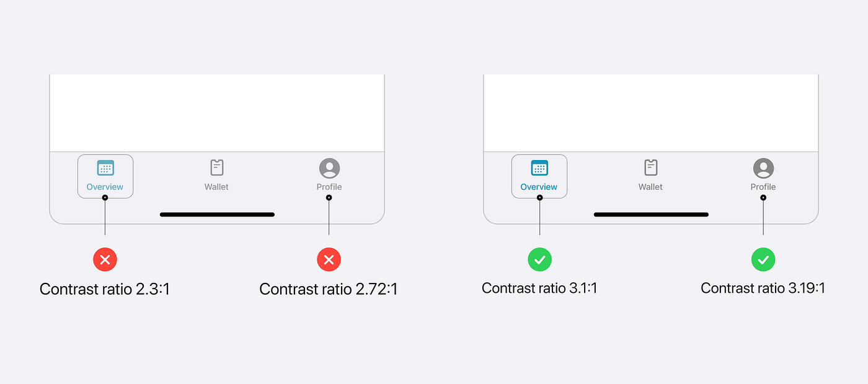Viewport: 868px width, 384px height.
Task: Click the 'Contrast ratio 2.3:1' caption
Action: click(105, 289)
